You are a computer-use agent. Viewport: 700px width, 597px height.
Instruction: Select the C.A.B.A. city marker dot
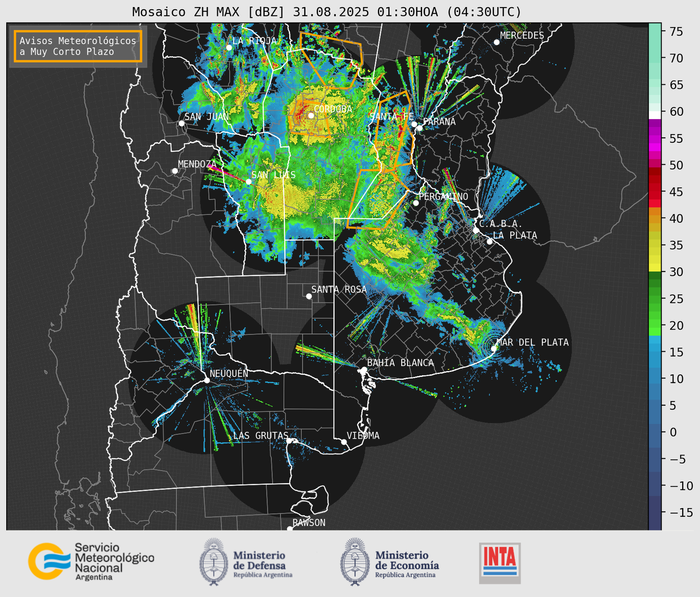[x=476, y=230]
